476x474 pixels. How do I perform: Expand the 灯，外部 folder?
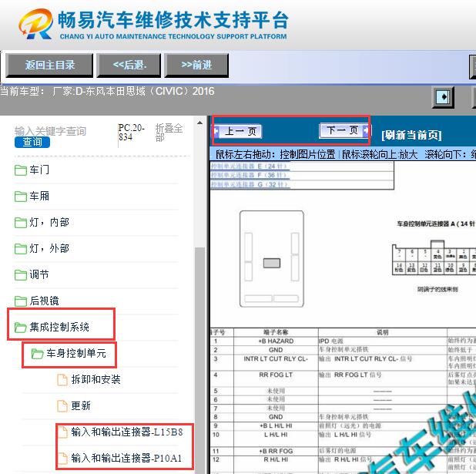tap(49, 248)
